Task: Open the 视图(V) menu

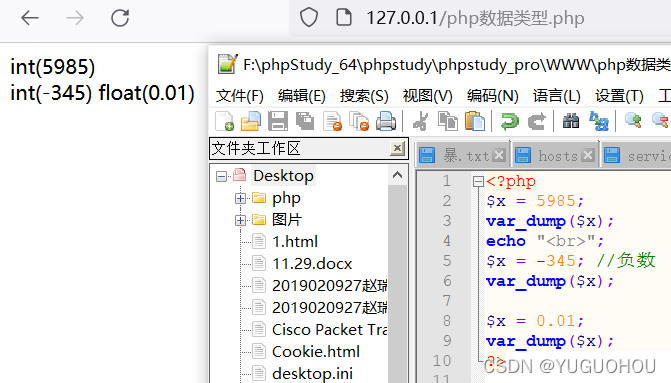Action: 427,96
